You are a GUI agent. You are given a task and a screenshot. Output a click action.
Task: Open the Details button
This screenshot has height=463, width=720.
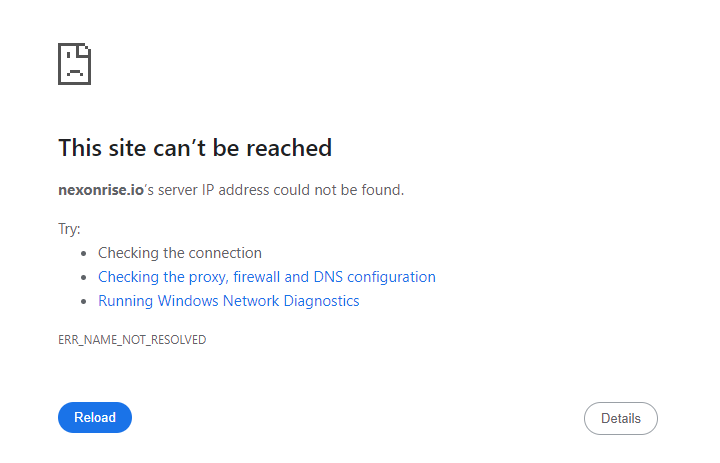tap(620, 418)
